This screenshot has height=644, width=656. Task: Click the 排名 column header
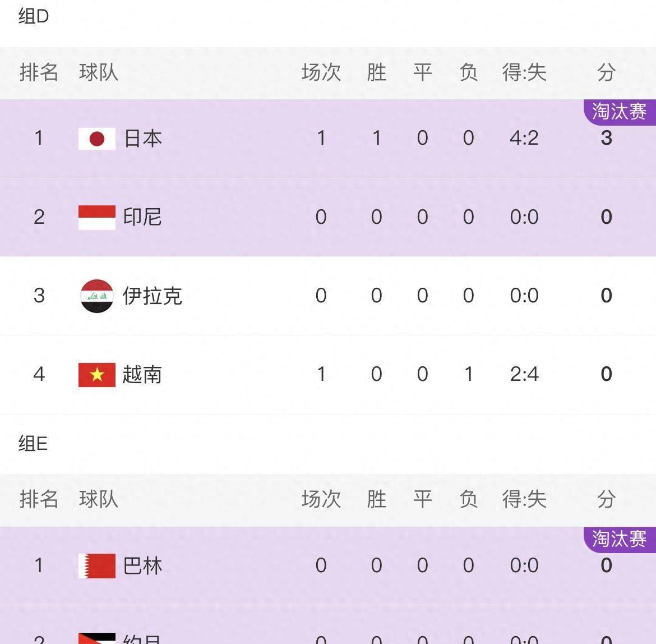[39, 72]
